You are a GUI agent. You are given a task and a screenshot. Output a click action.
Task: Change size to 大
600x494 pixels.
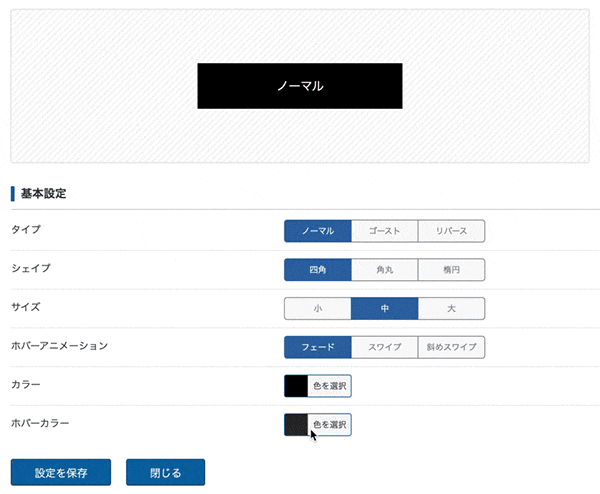(452, 308)
